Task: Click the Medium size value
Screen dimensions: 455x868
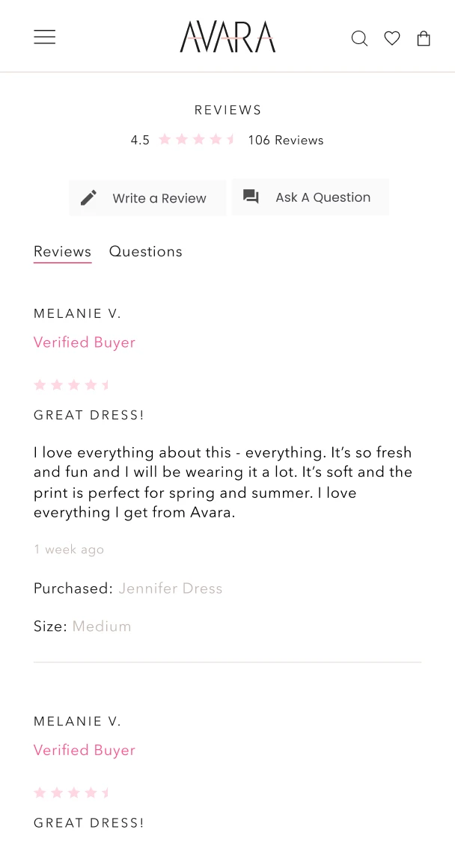Action: coord(102,627)
